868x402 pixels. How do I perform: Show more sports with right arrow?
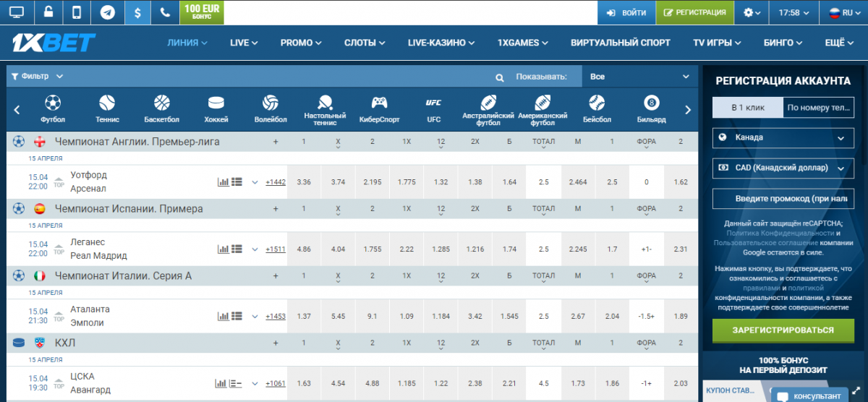tap(689, 110)
